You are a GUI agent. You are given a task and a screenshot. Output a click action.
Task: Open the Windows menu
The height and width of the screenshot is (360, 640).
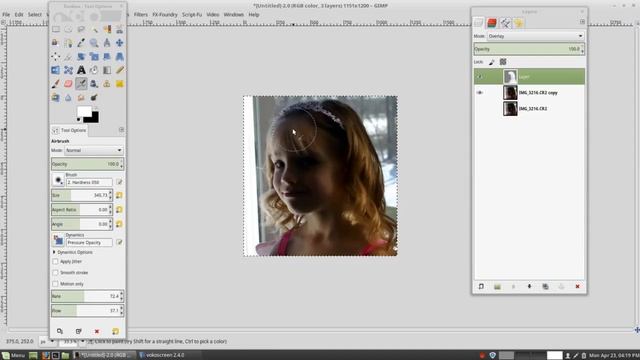[233, 14]
